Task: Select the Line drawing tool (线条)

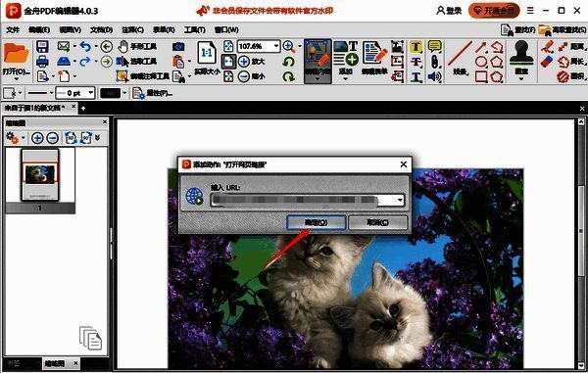Action: [461, 58]
